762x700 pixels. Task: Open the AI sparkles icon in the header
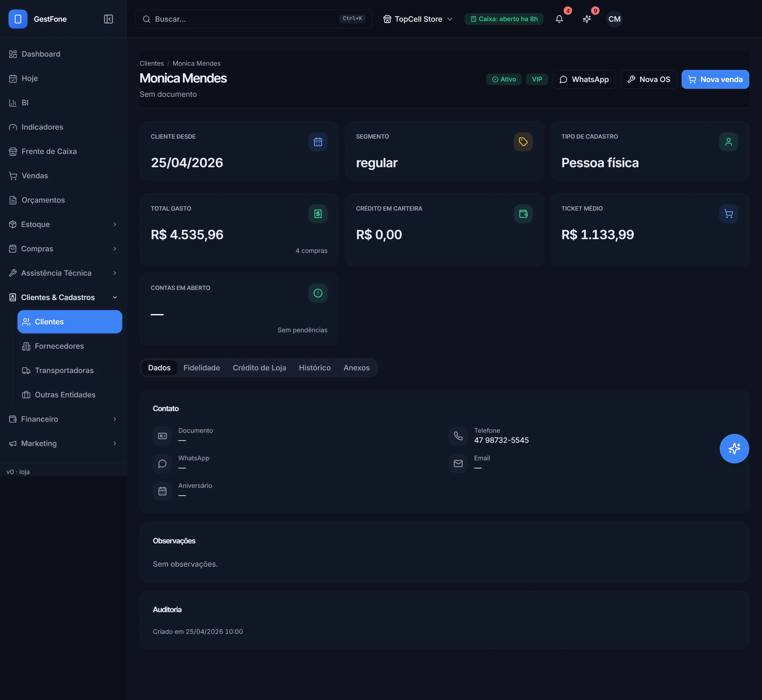pyautogui.click(x=587, y=19)
